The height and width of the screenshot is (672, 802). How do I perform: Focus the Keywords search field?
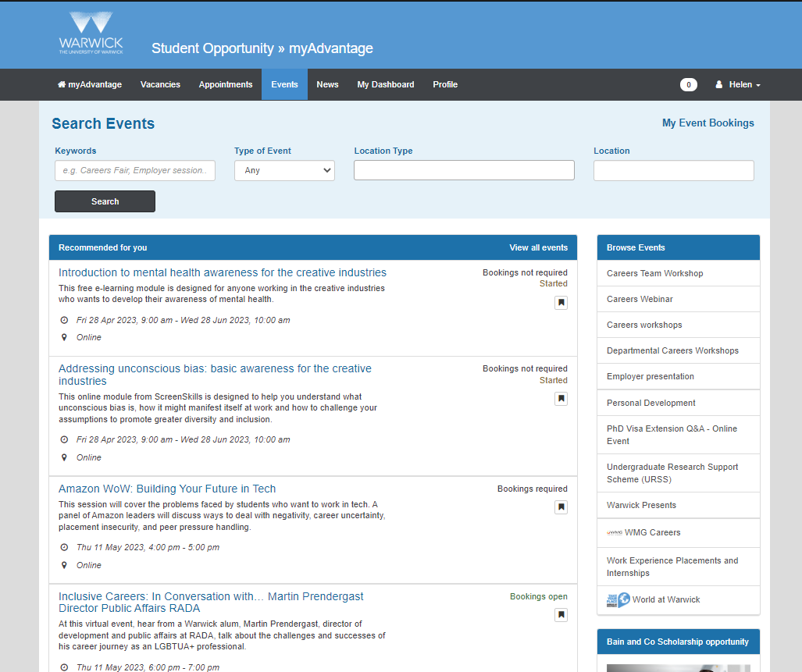(x=134, y=170)
